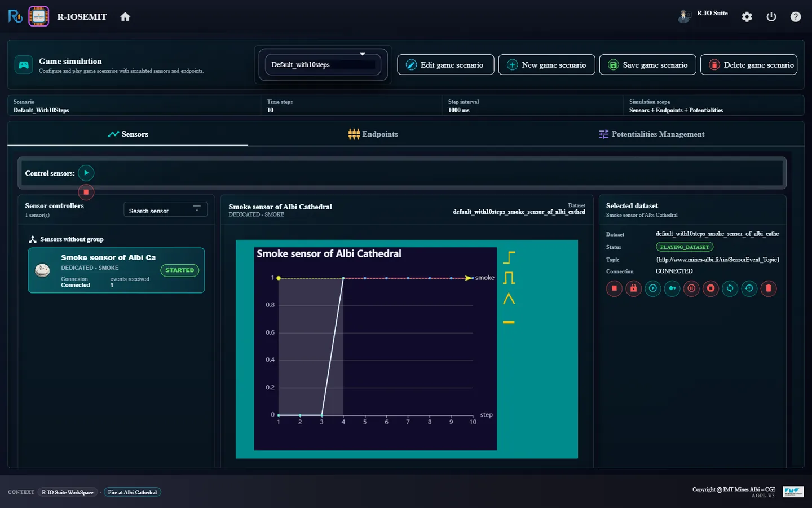This screenshot has width=812, height=508.
Task: Apply the flat line waveform shape
Action: coord(509,322)
